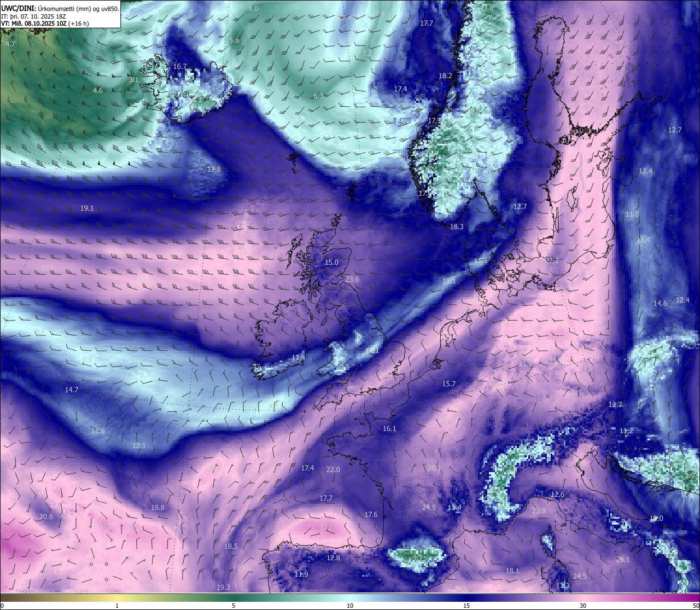Click the 22.0 value label
The image size is (700, 610).
pos(333,470)
